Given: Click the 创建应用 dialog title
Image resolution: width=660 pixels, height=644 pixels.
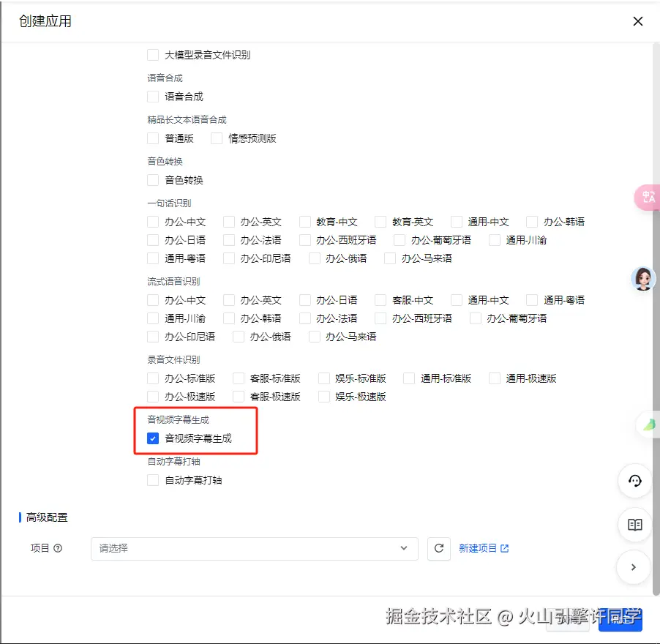Looking at the screenshot, I should (x=45, y=21).
